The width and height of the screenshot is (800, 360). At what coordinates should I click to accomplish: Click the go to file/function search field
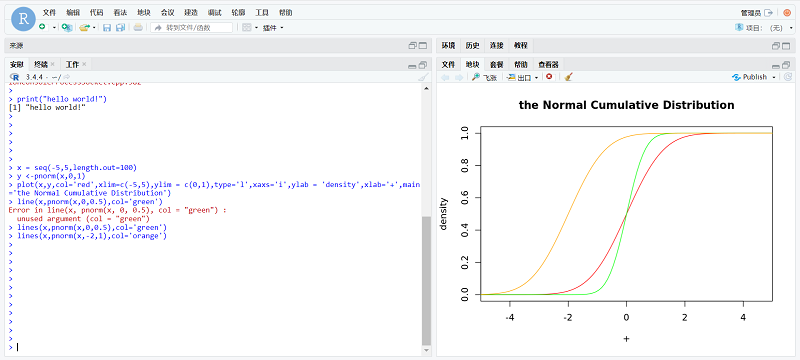pyautogui.click(x=191, y=28)
